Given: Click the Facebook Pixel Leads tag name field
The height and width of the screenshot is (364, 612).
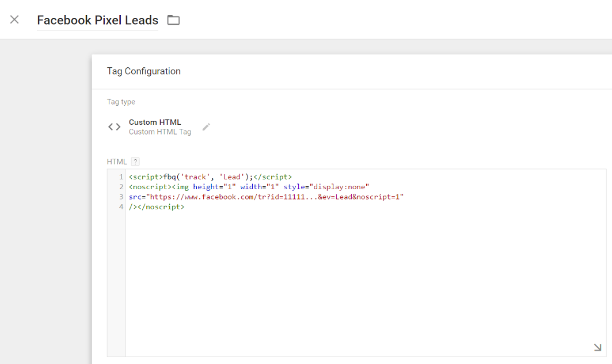Looking at the screenshot, I should click(97, 20).
